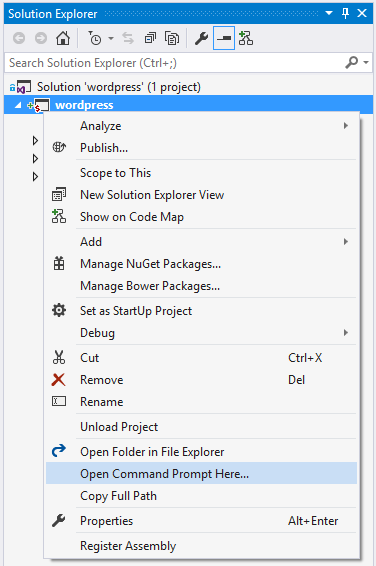
Task: Click the blue Open Folder arrow icon
Action: pyautogui.click(x=59, y=450)
